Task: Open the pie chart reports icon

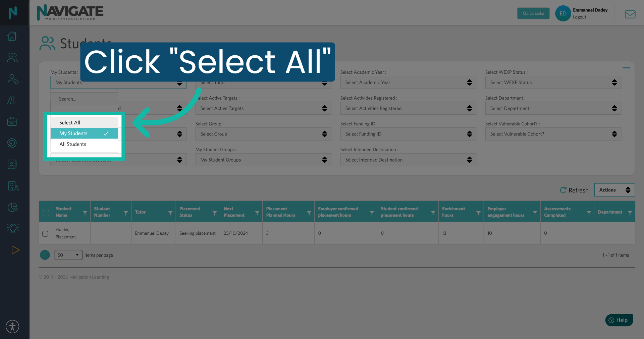Action: pyautogui.click(x=12, y=207)
